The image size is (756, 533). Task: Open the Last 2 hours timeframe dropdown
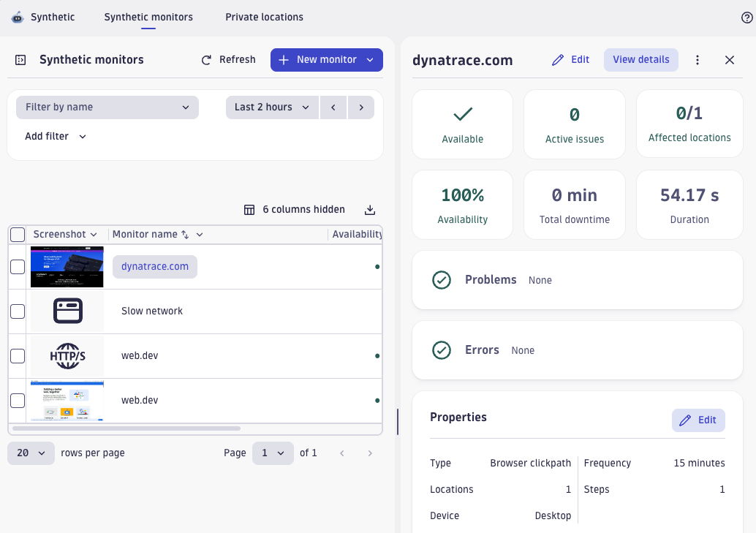pyautogui.click(x=272, y=107)
